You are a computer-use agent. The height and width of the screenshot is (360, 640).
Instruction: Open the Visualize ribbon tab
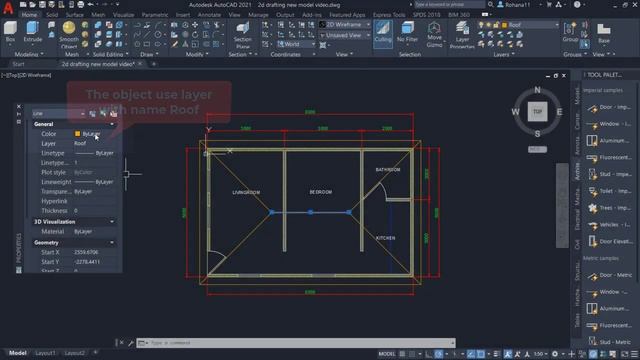[123, 15]
